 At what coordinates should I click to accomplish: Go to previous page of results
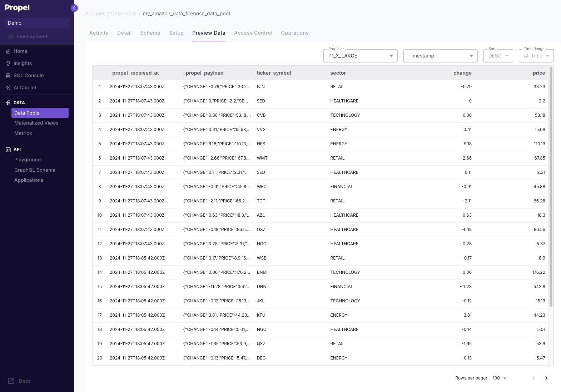point(533,378)
